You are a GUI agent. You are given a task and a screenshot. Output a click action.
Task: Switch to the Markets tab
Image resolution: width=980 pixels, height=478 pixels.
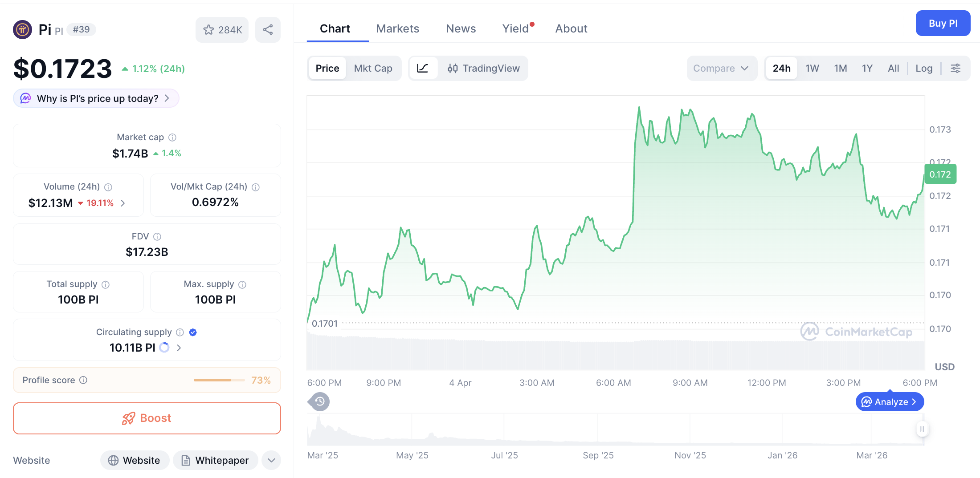[398, 28]
